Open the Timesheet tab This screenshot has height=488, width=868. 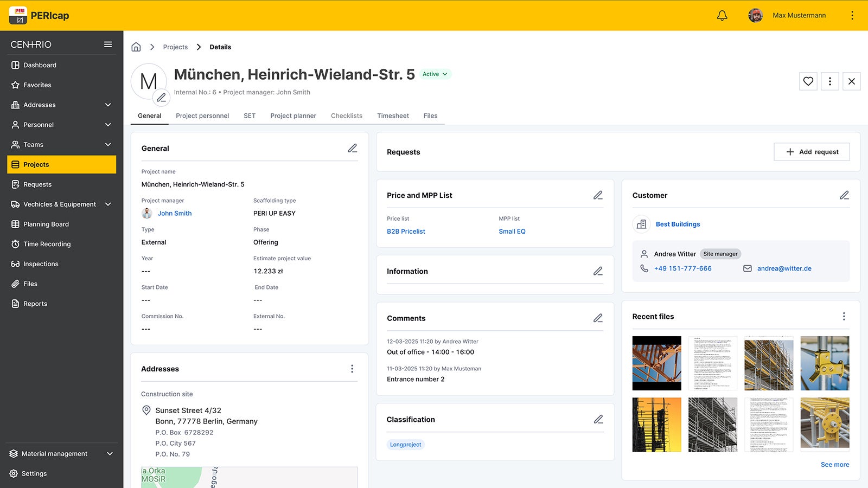point(393,115)
